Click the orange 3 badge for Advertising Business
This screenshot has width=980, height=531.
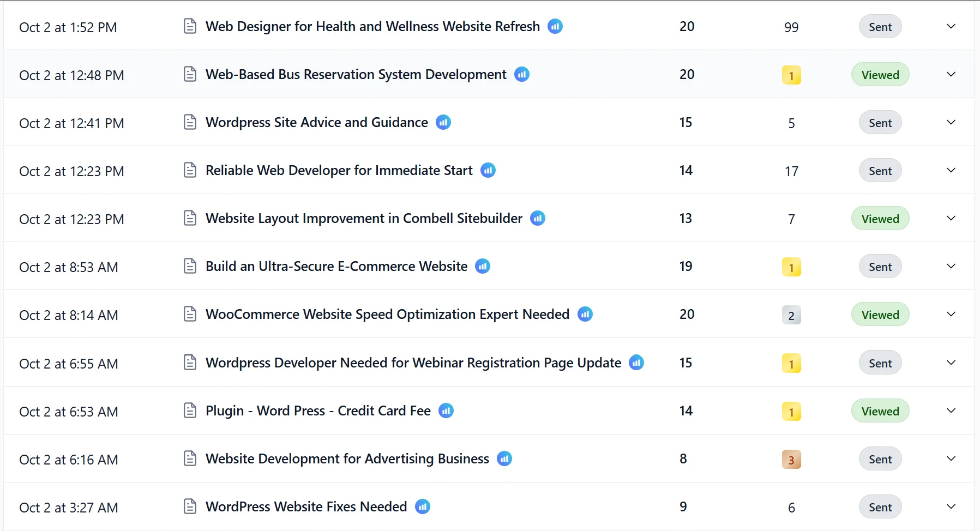pyautogui.click(x=791, y=460)
